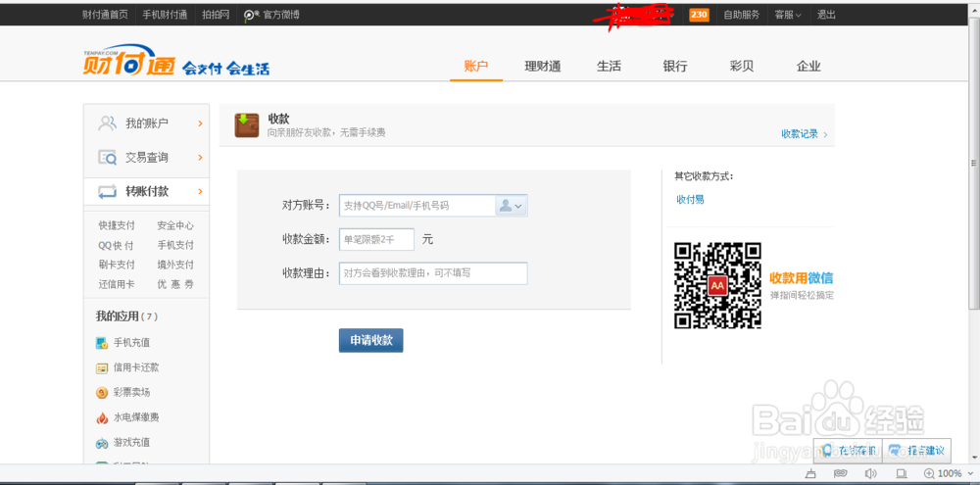Viewport: 980px width, 485px height.
Task: Click the QQ快付 link
Action: click(x=116, y=245)
